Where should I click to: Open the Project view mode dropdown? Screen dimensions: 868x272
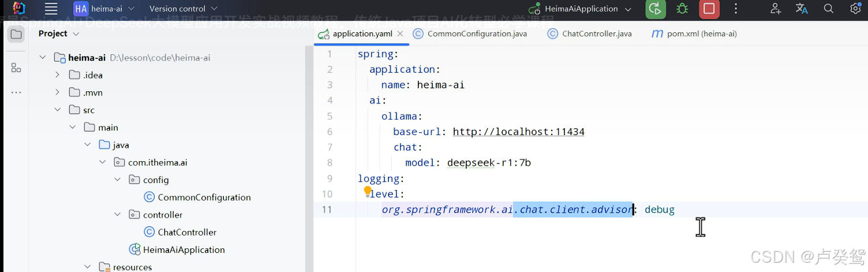pyautogui.click(x=58, y=33)
